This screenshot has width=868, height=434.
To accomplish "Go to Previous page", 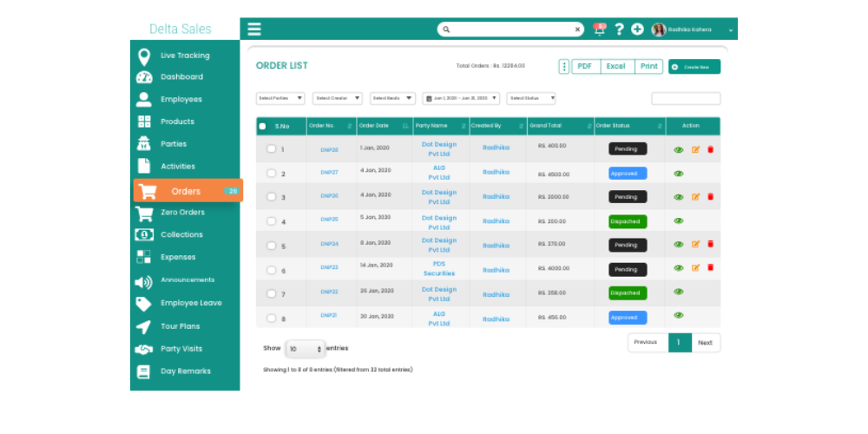I will [x=648, y=343].
